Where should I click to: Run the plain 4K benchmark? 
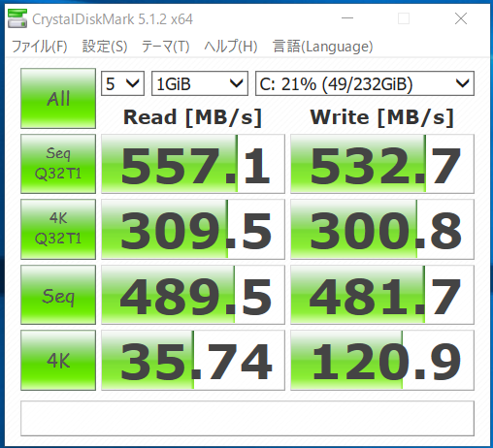tap(58, 360)
